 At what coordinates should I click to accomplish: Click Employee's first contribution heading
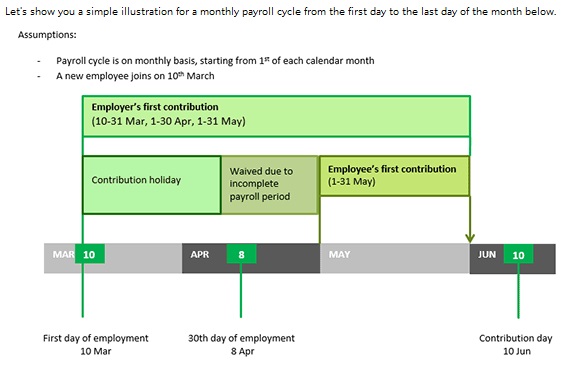(x=392, y=169)
